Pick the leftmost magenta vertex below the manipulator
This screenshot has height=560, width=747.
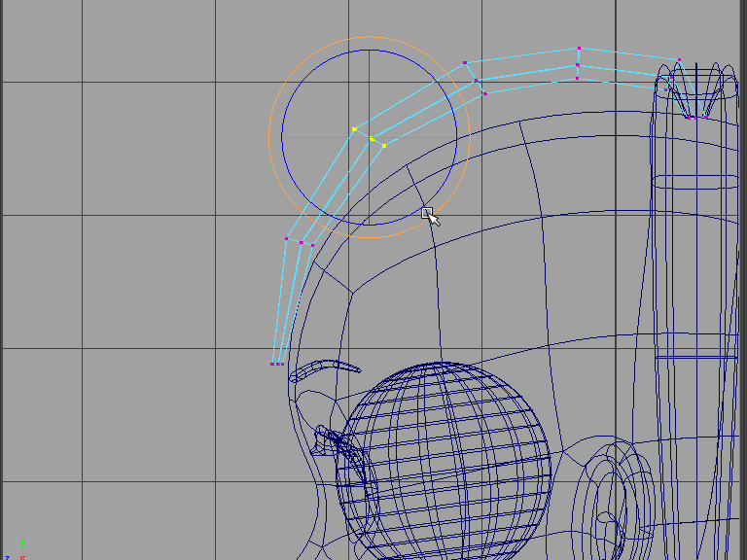(x=286, y=238)
